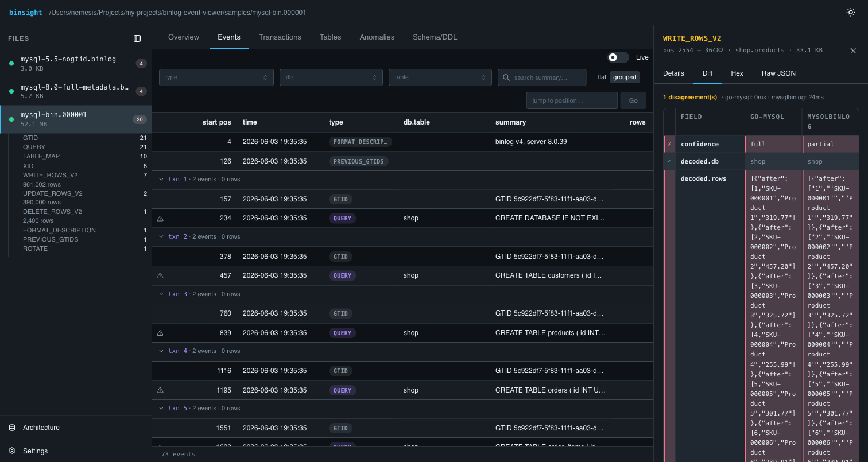Click warning icon on position 839 row
The width and height of the screenshot is (868, 462).
tap(160, 333)
